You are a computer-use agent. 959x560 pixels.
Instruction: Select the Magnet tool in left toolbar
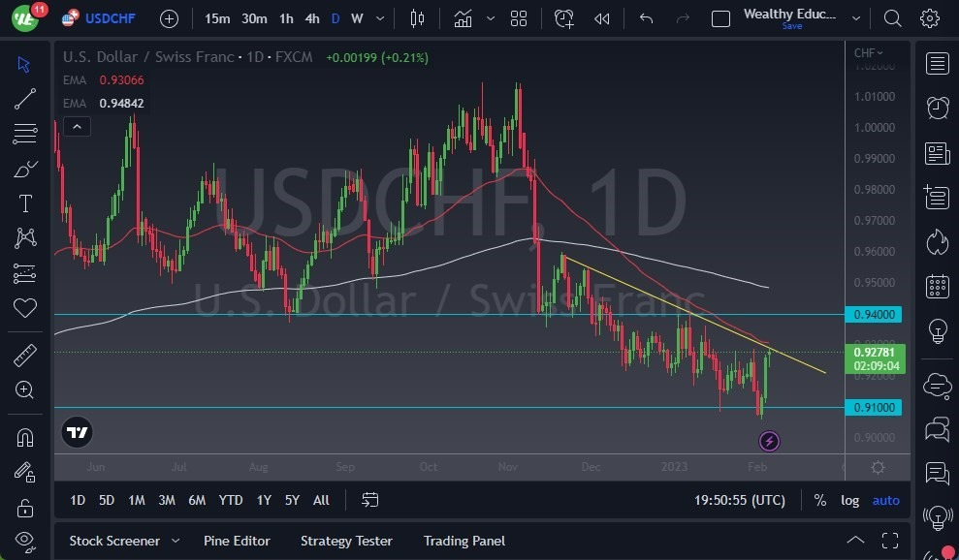(x=25, y=439)
